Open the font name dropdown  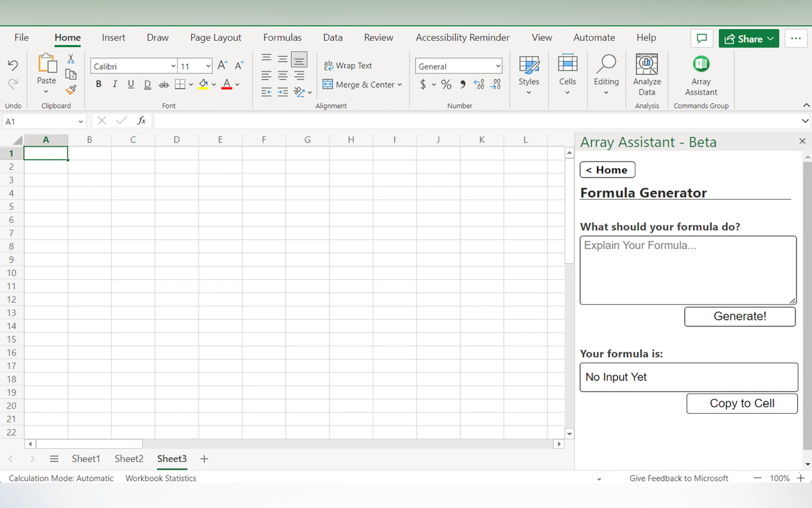173,66
